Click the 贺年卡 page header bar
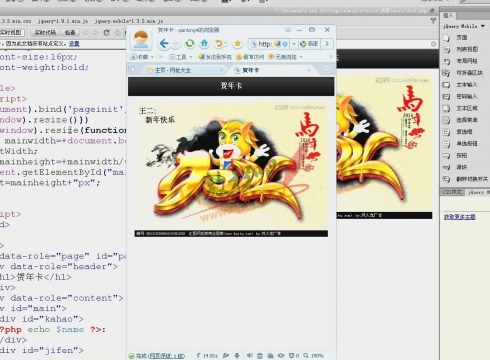The width and height of the screenshot is (490, 360). click(231, 86)
